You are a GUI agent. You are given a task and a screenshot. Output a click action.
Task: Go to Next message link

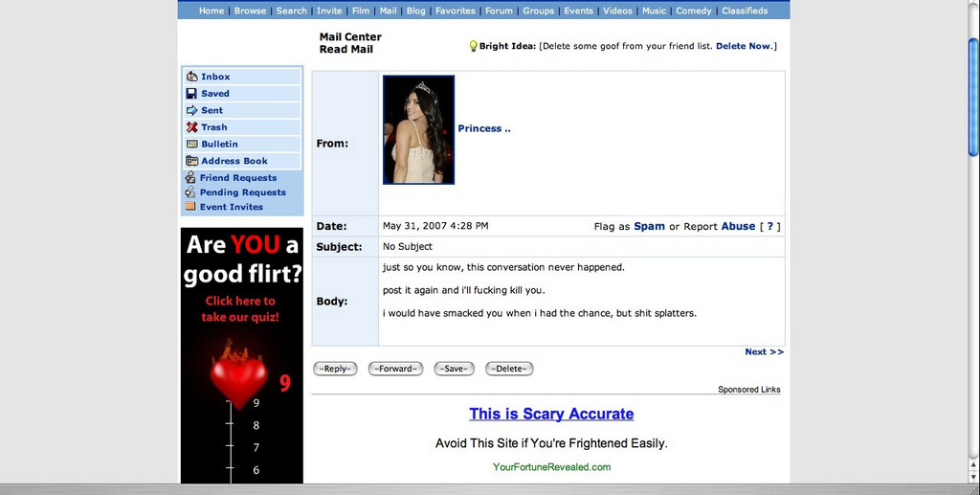(764, 352)
